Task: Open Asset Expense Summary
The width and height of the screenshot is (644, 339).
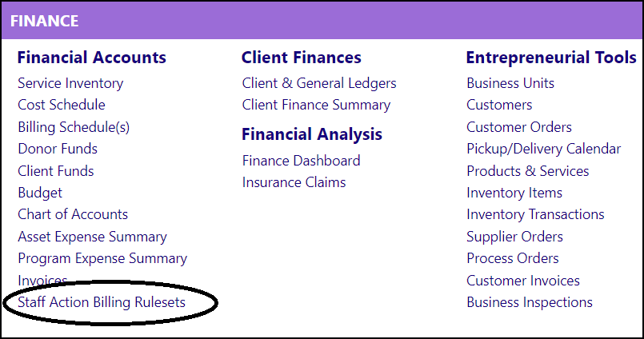Action: (x=93, y=237)
